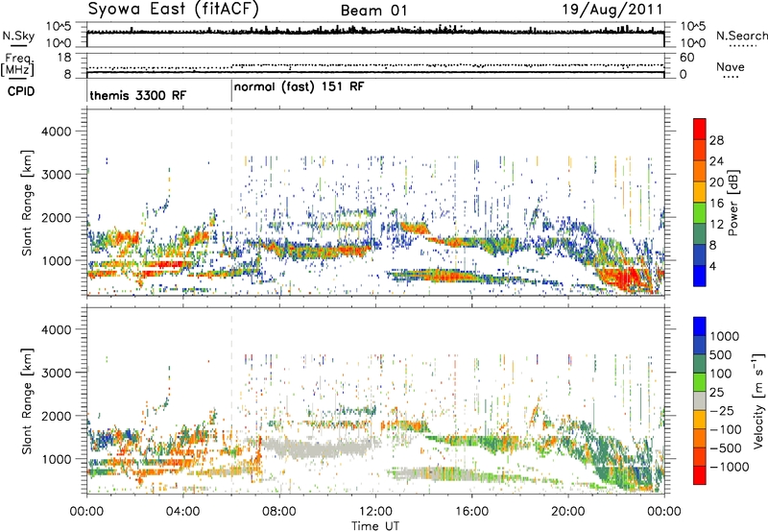Select the 'themis 3300 RF' CPID label
Screen dimensions: 768x532
tap(138, 95)
